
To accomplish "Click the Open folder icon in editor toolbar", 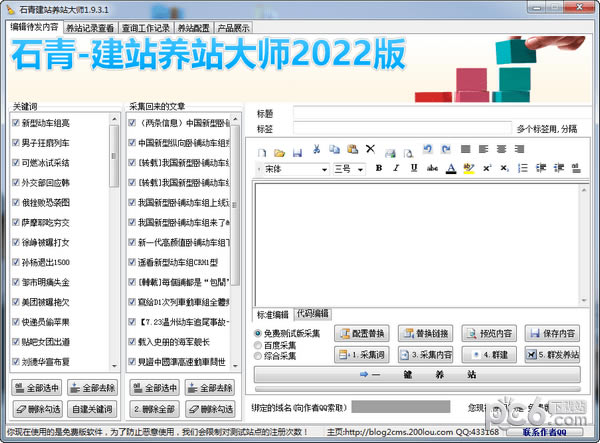I will 281,150.
